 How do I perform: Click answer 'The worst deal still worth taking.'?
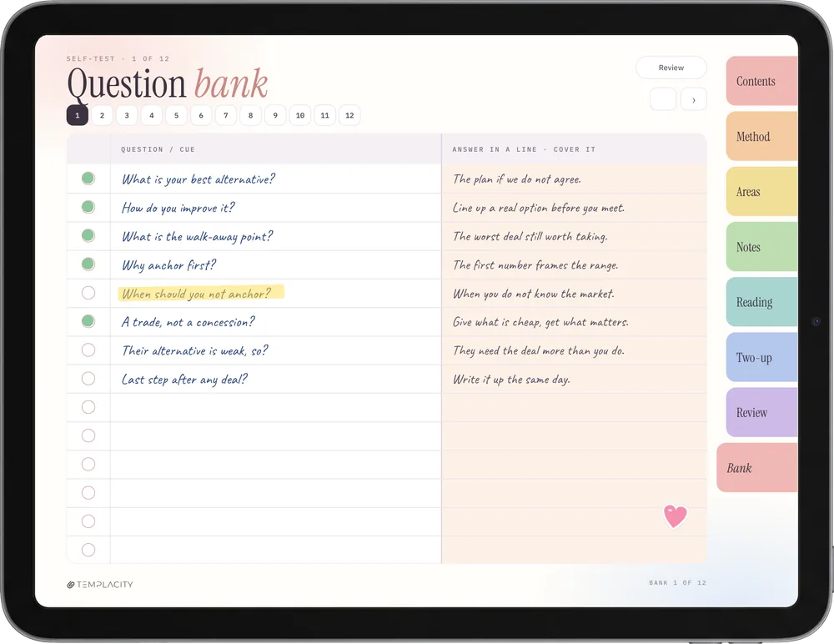pyautogui.click(x=530, y=236)
